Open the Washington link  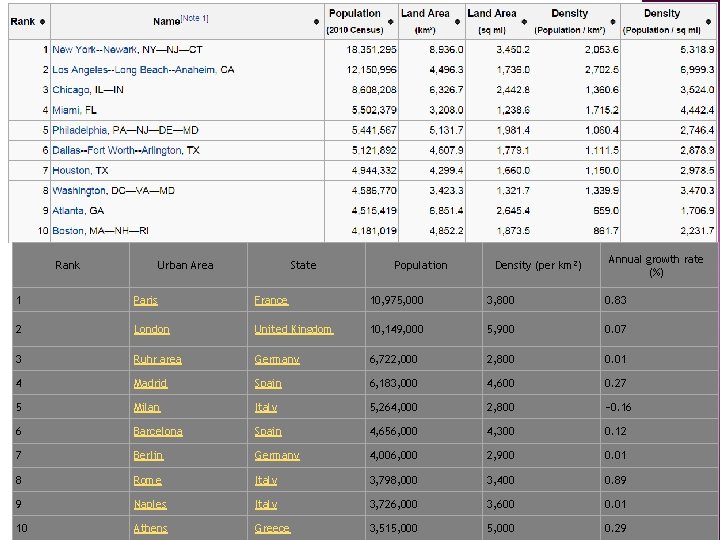click(79, 191)
